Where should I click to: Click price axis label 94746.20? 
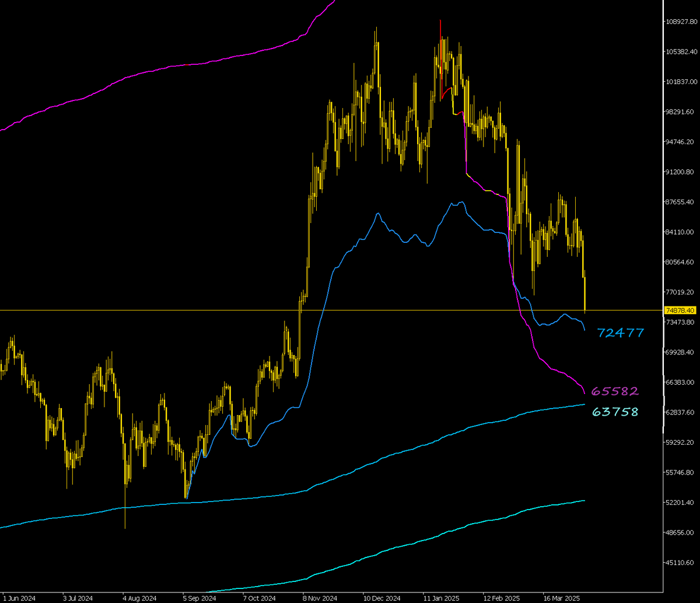(x=680, y=142)
